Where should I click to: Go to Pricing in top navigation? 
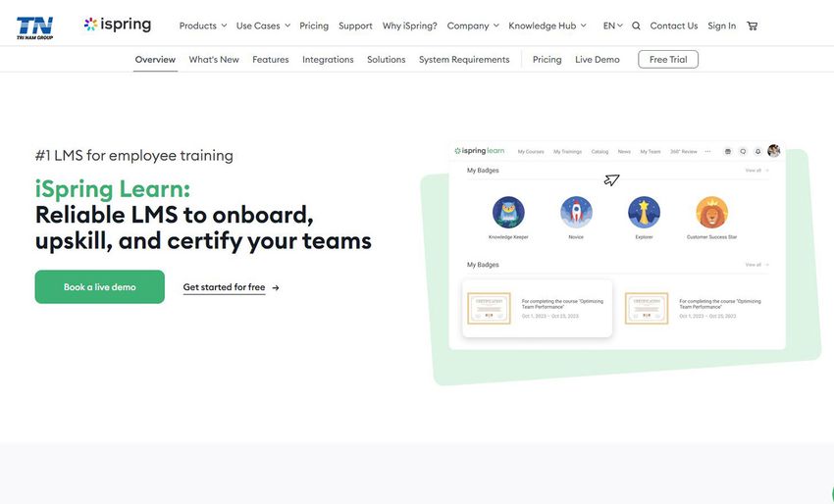pyautogui.click(x=314, y=25)
